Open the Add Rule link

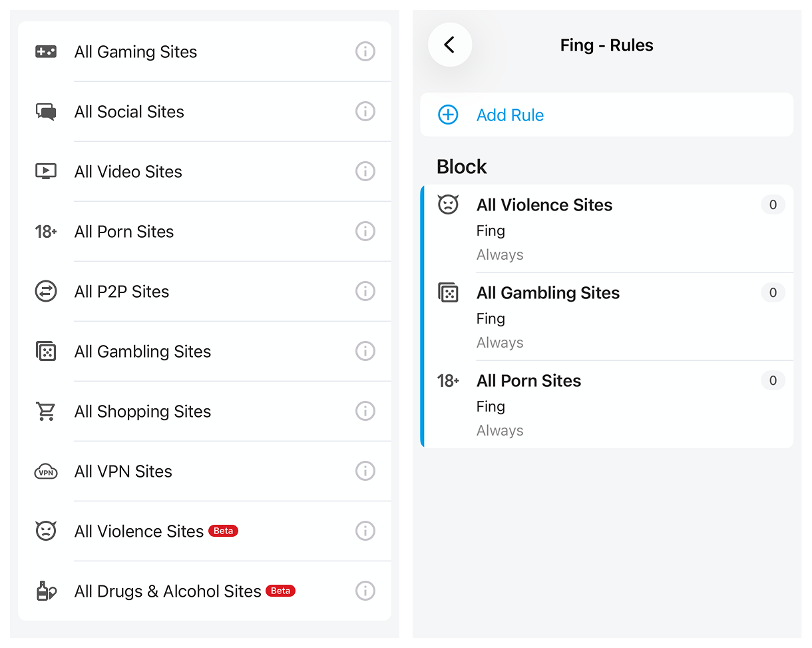(x=510, y=115)
